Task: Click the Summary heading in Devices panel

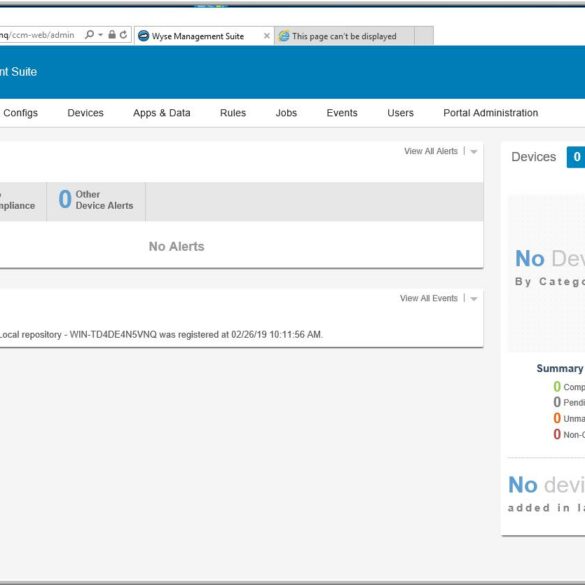Action: coord(560,369)
